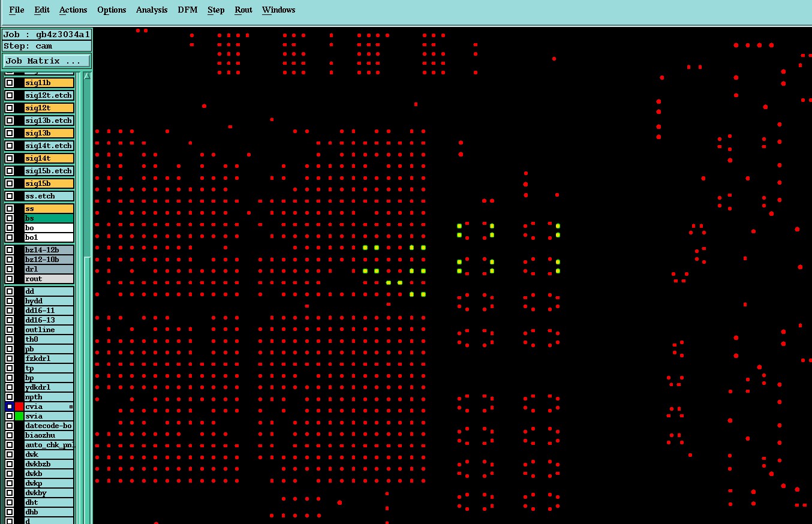Untick the checkbox for layer cvia
Screen dimensions: 812x524
point(10,406)
